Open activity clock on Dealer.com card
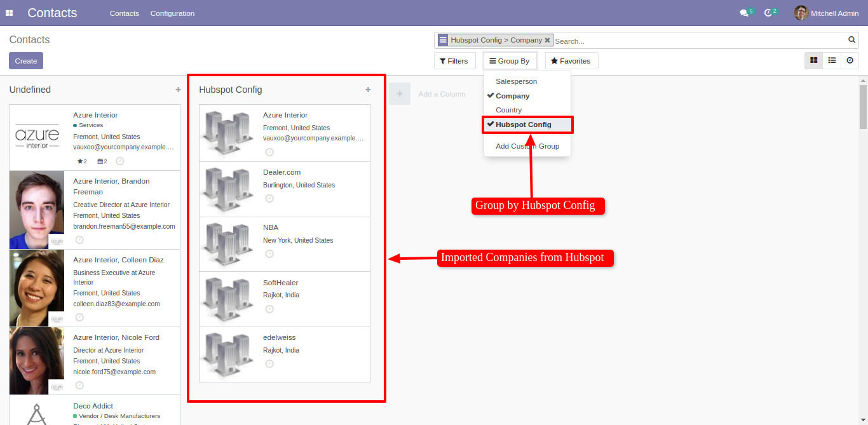868x425 pixels. [x=269, y=198]
